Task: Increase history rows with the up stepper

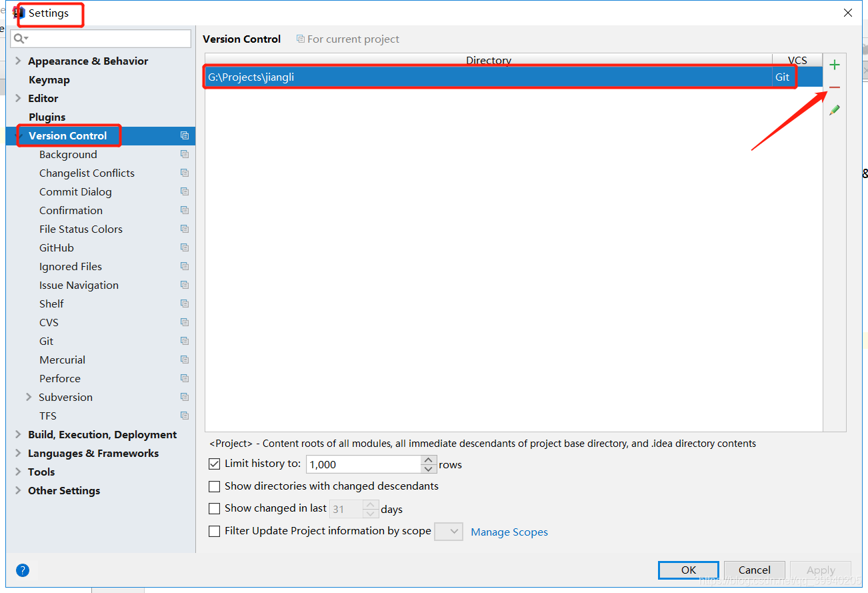Action: 428,460
